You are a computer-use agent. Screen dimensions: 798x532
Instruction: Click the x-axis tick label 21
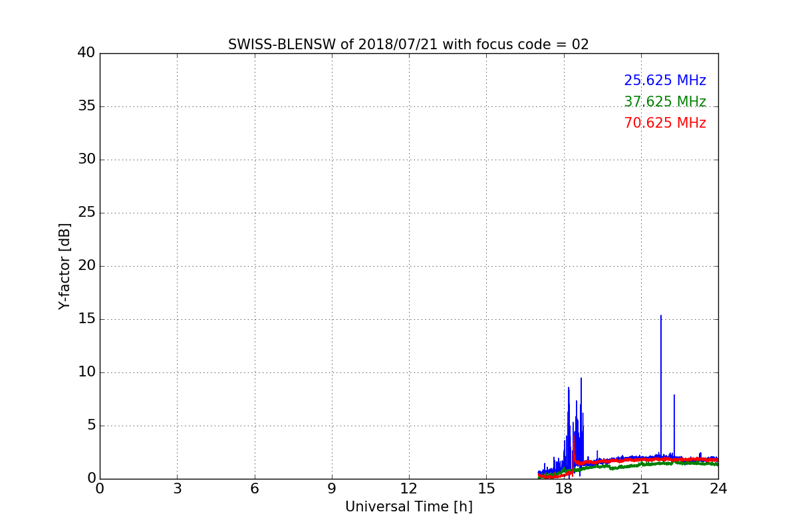pos(640,488)
